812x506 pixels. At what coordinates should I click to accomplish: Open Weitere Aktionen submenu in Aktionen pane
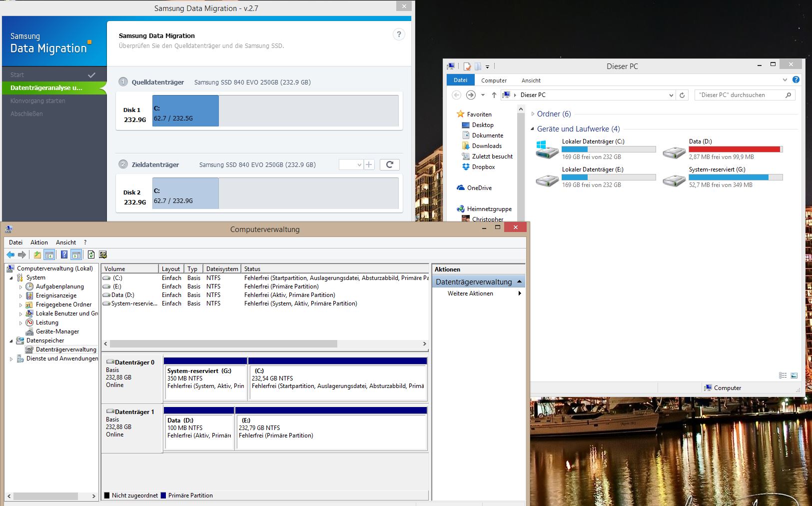point(478,293)
